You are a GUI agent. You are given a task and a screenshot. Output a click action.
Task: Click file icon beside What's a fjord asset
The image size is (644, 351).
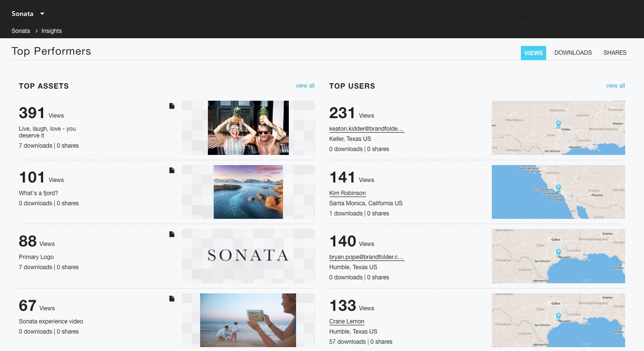click(x=172, y=170)
